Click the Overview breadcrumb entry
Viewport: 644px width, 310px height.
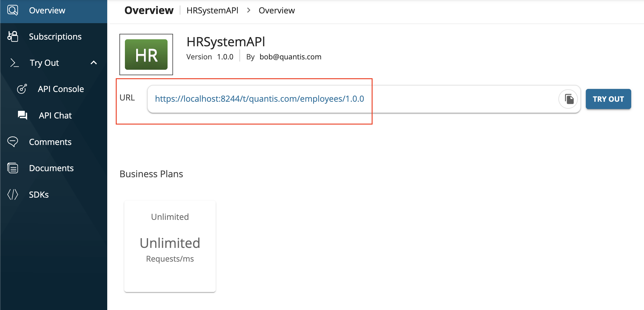(x=277, y=10)
